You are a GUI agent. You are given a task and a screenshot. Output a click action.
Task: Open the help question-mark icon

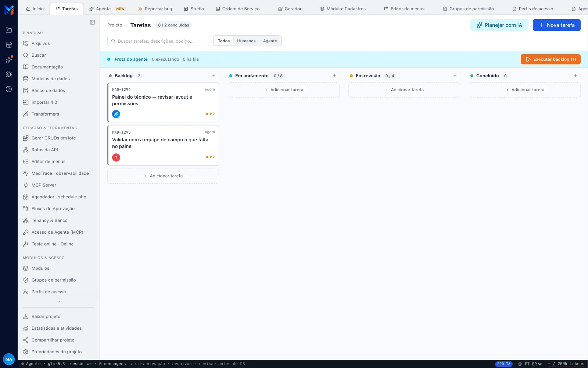click(9, 89)
